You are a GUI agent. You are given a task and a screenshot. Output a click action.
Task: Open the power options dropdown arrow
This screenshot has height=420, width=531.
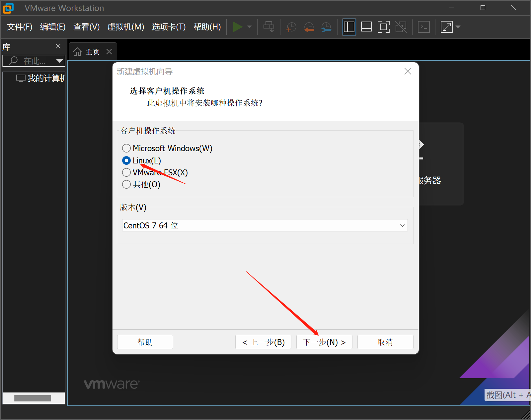tap(249, 27)
